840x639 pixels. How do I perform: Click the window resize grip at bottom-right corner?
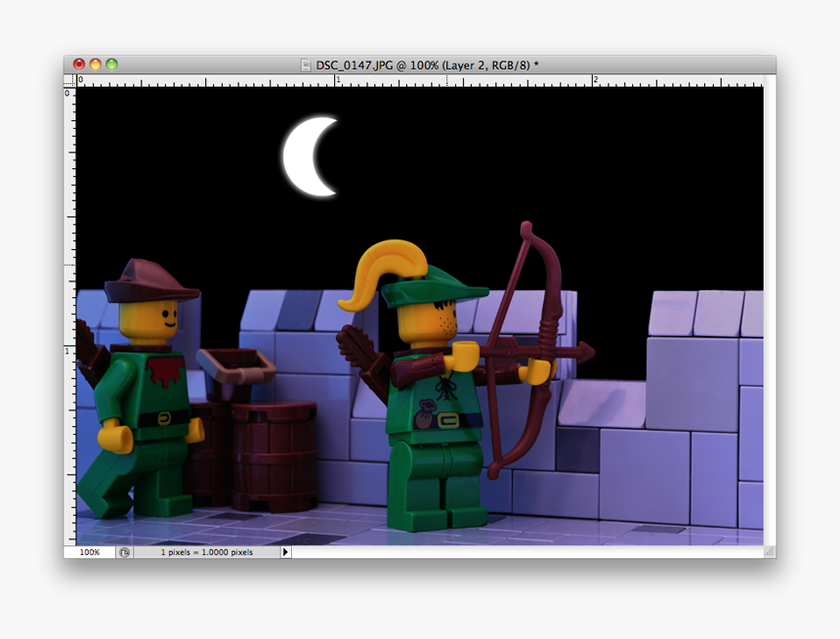[x=770, y=552]
